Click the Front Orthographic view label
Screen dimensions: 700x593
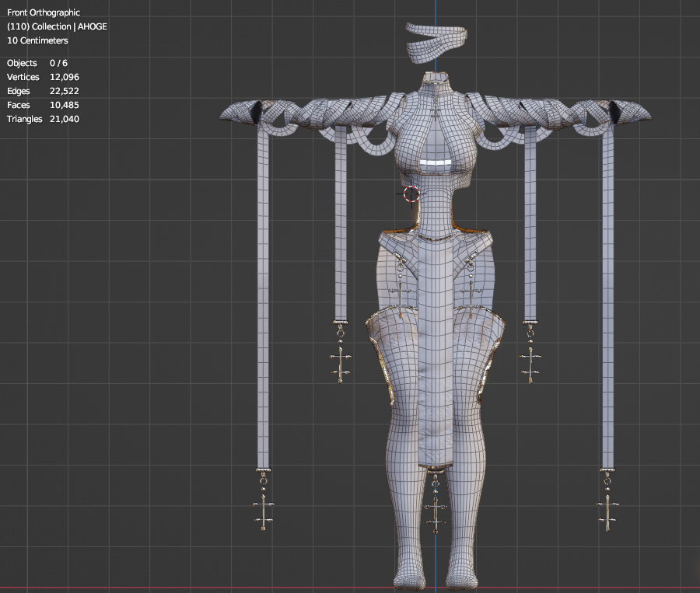coord(44,13)
